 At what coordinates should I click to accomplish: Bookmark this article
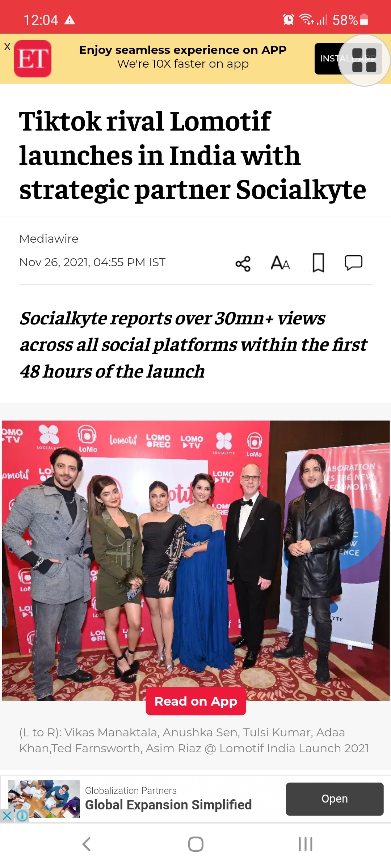[x=318, y=263]
